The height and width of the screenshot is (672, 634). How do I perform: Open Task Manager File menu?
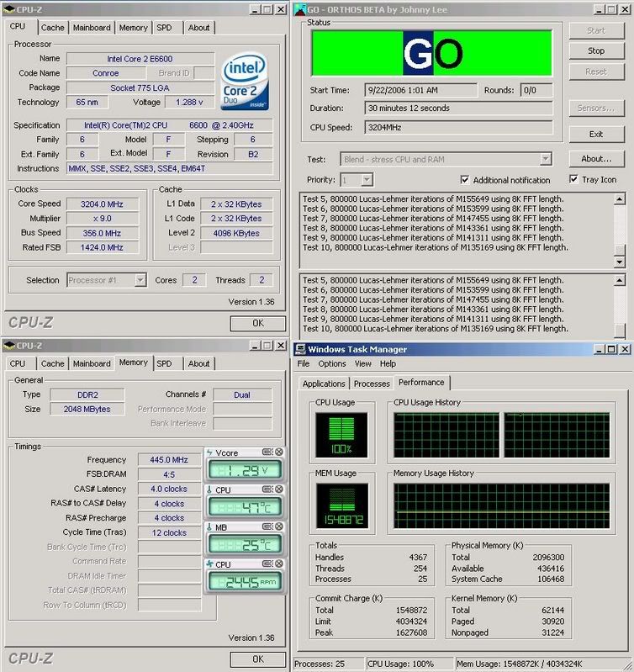(x=304, y=363)
